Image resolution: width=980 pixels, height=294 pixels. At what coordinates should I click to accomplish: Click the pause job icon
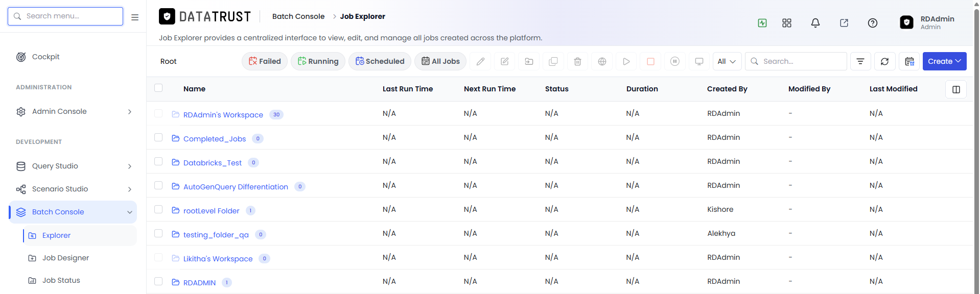[674, 61]
